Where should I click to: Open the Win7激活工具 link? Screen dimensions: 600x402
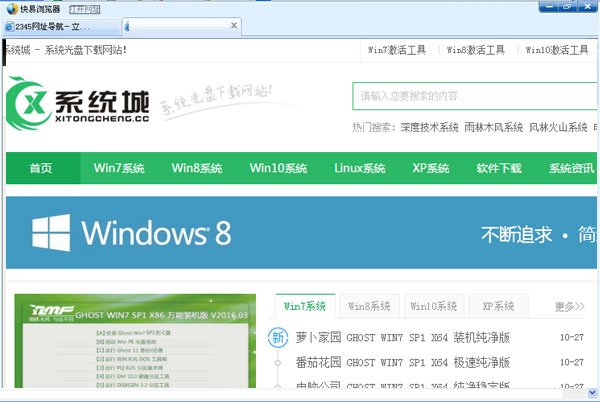pos(397,50)
